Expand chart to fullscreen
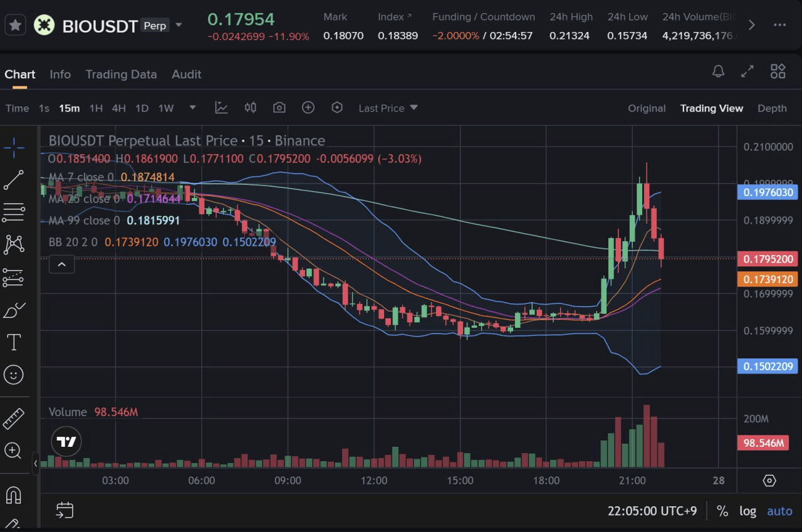Image resolution: width=802 pixels, height=532 pixels. click(747, 71)
